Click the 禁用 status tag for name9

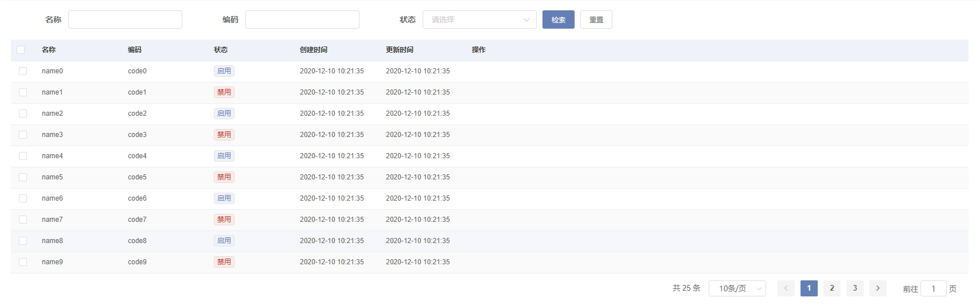click(x=224, y=262)
